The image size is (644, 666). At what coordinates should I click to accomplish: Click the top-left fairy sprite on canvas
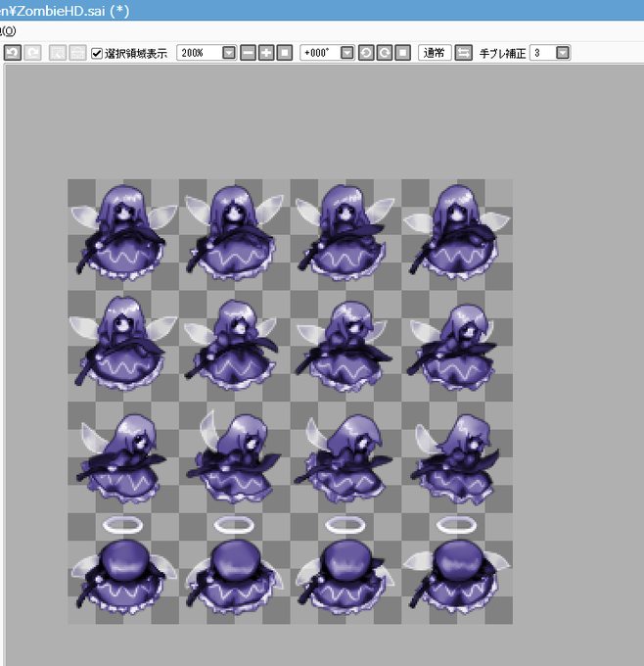click(123, 233)
